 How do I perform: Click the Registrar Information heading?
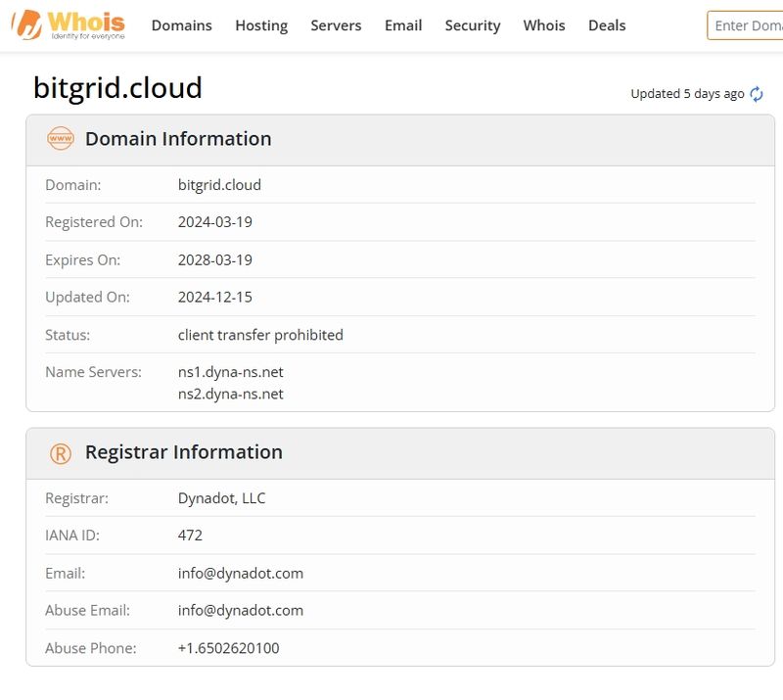(184, 452)
